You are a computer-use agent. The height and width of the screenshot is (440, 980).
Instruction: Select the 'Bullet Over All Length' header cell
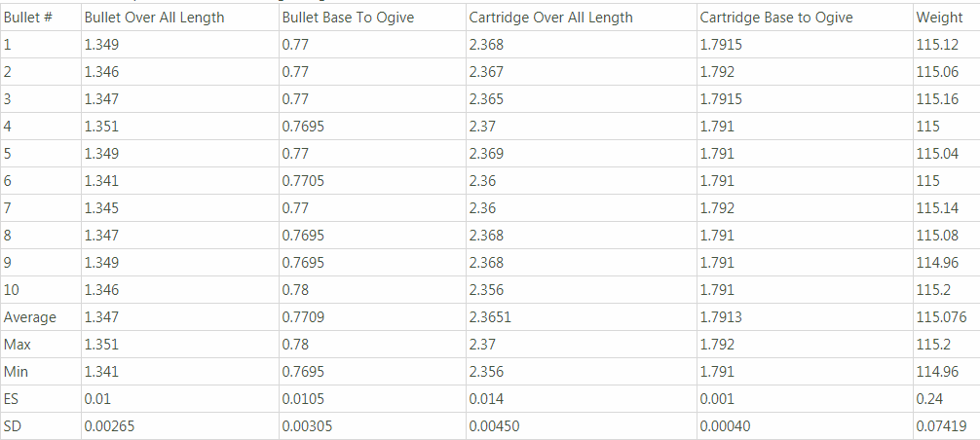[179, 18]
